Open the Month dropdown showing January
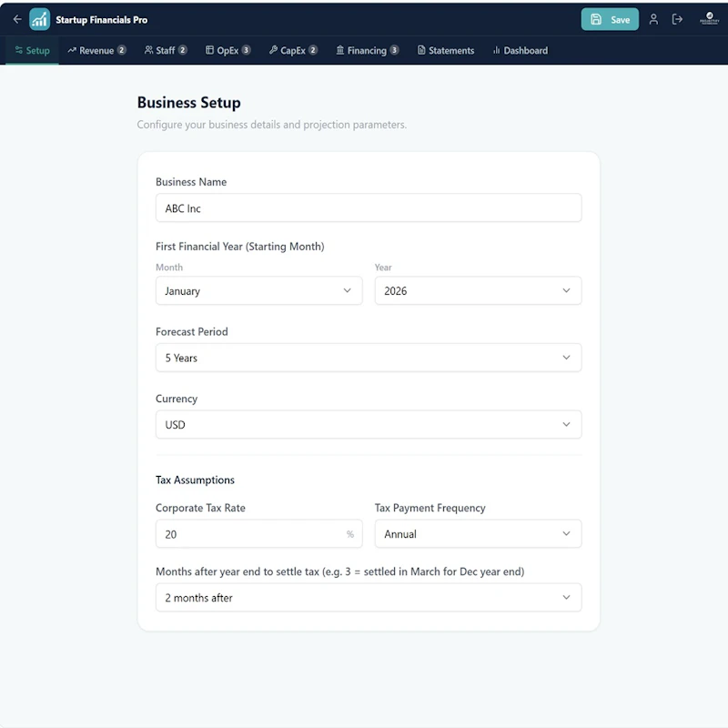 (x=259, y=290)
